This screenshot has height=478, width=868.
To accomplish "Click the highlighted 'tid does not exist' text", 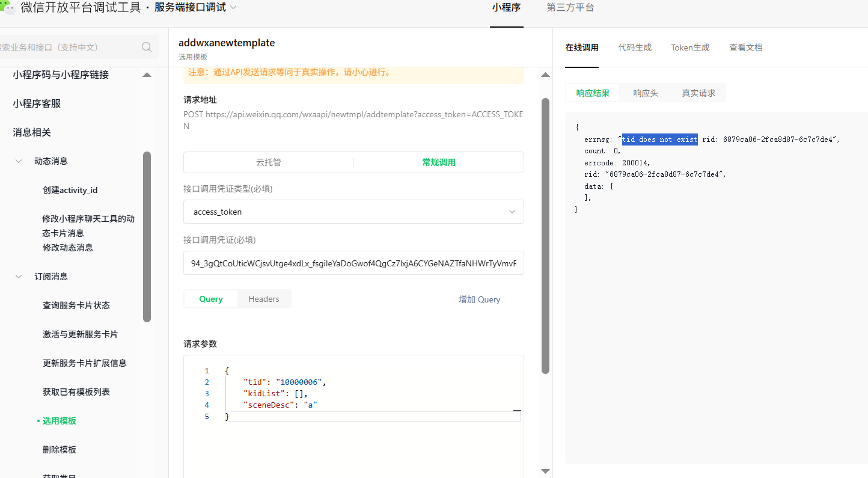I will [x=660, y=139].
